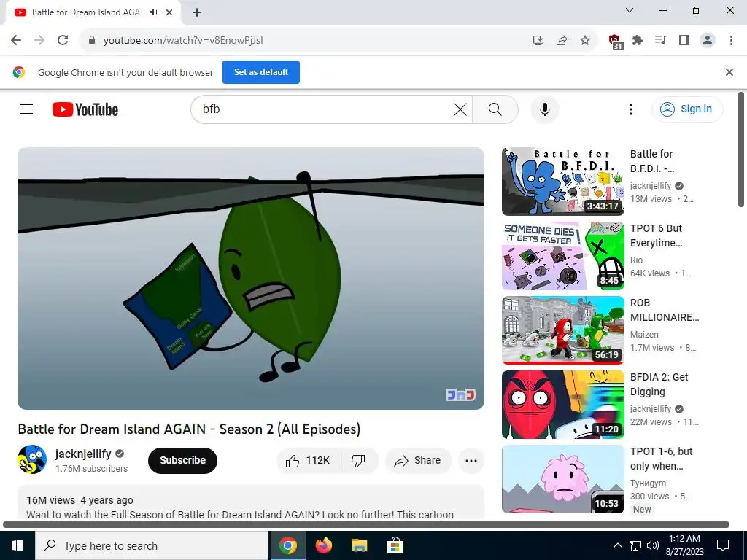This screenshot has width=747, height=560.
Task: Select the Battle for Dream Island AGAIN tab
Action: pos(86,12)
